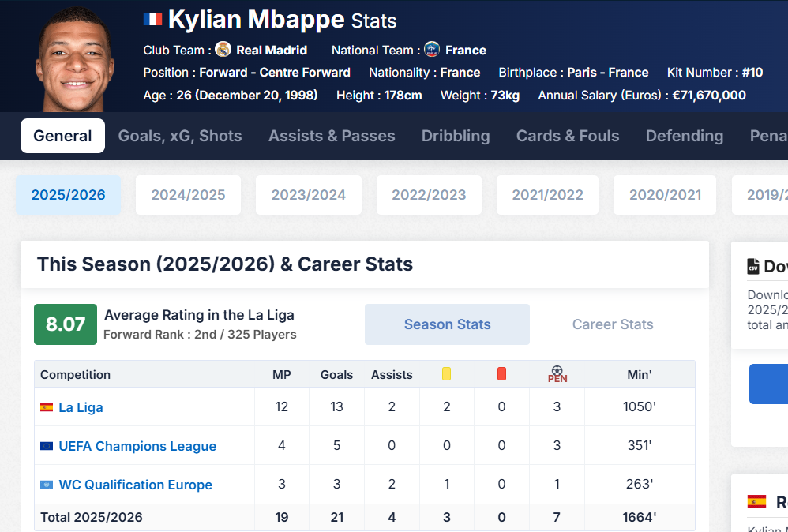Switch to Career Stats view
788x532 pixels.
(613, 324)
